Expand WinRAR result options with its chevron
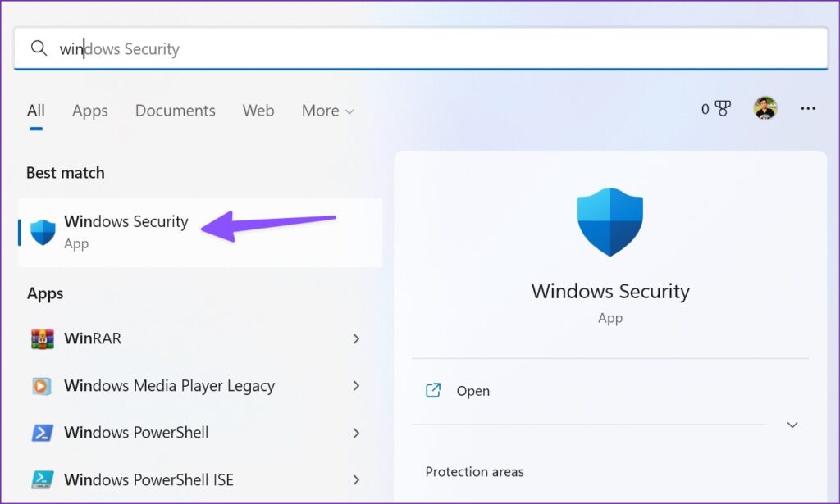The image size is (840, 504). click(x=356, y=338)
